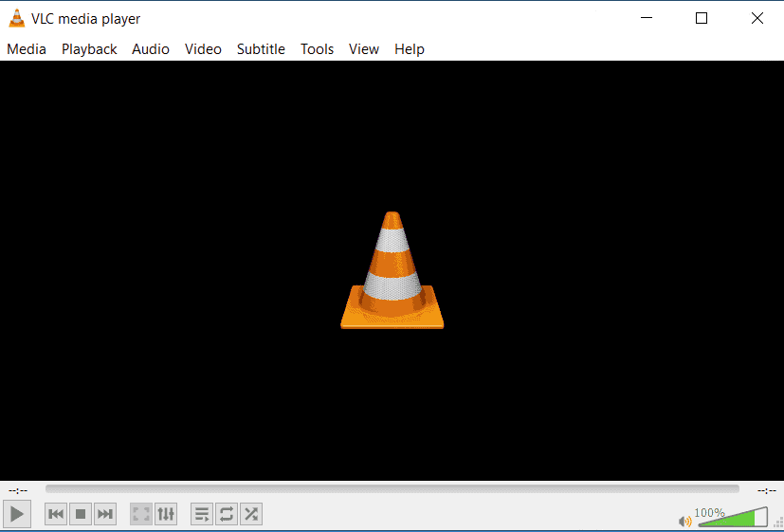
Task: Enable random shuffle playback
Action: pyautogui.click(x=251, y=514)
